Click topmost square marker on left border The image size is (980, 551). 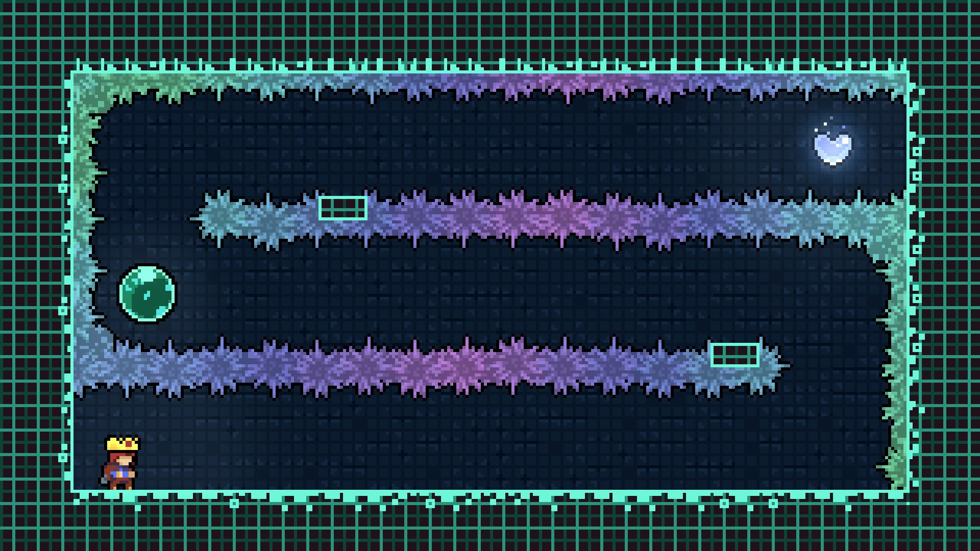coord(63,139)
